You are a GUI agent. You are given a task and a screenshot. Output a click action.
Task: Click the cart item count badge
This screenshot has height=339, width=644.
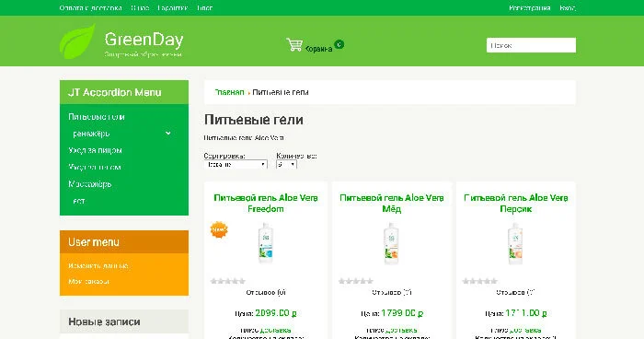click(x=339, y=44)
